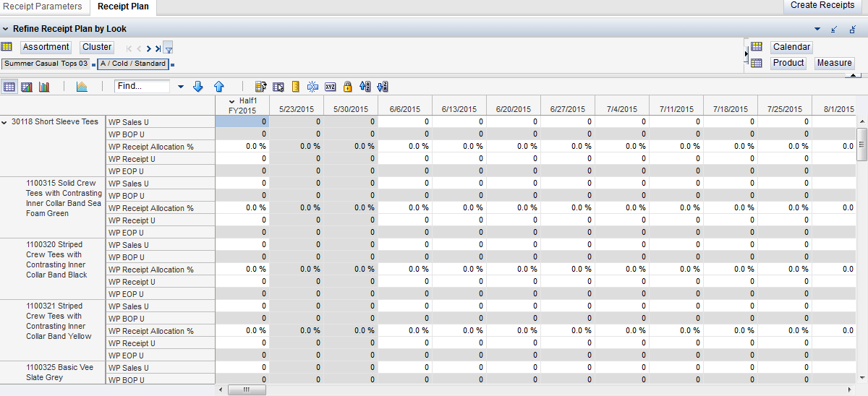Sort ascending with the A-Z icon
Screen dimensions: 868x396
(365, 87)
